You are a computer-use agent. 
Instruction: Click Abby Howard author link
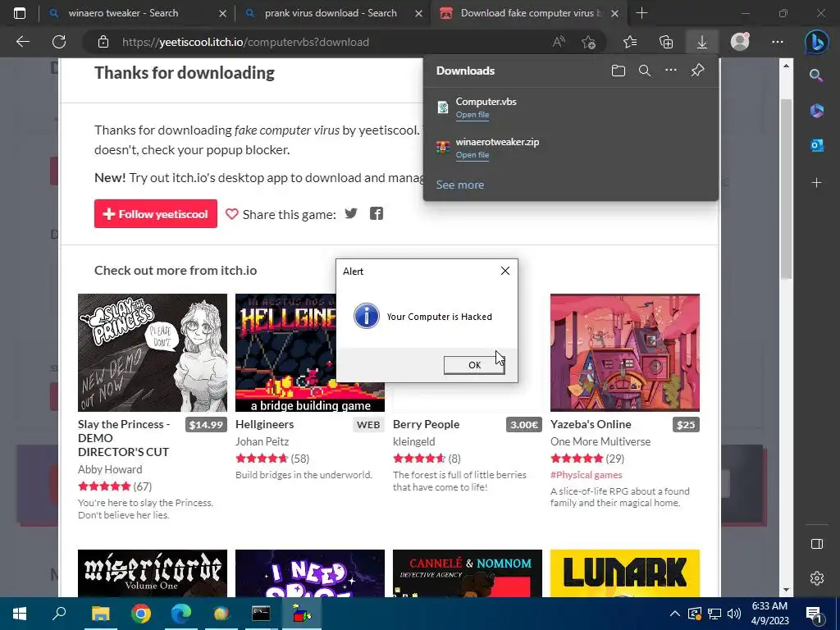[110, 469]
